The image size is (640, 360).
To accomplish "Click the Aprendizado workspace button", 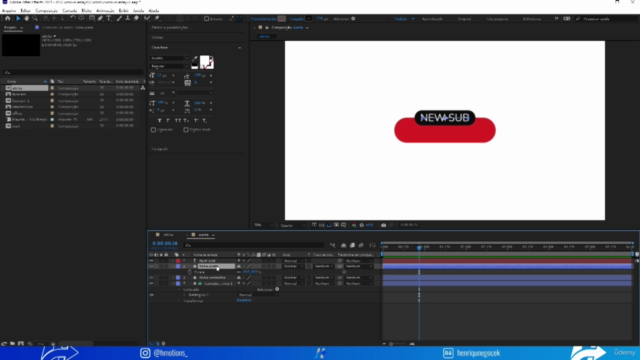I will click(432, 19).
